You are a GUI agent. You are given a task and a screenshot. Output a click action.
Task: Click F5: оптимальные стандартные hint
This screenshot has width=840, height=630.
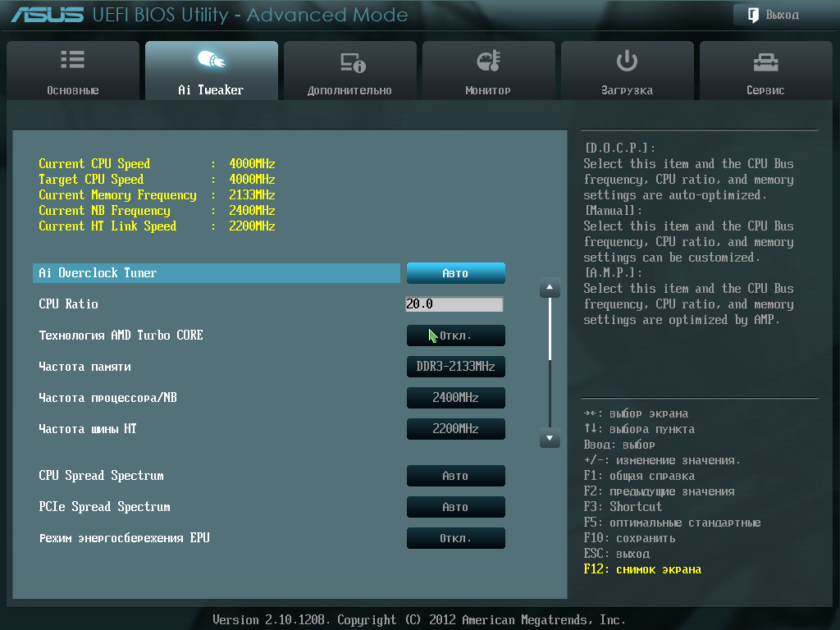click(673, 523)
